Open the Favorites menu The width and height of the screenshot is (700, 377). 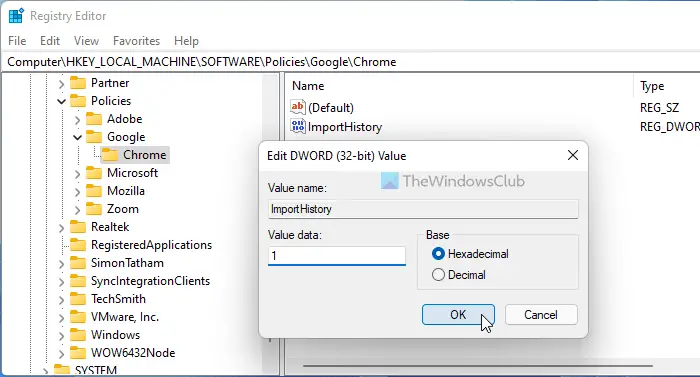pos(136,41)
